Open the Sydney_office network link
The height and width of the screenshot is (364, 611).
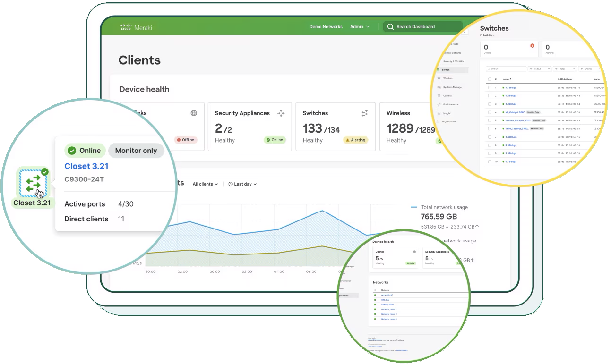pyautogui.click(x=388, y=305)
